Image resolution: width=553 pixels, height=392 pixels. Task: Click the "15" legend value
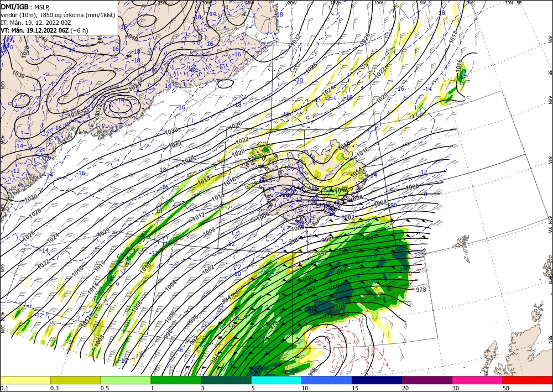click(355, 388)
